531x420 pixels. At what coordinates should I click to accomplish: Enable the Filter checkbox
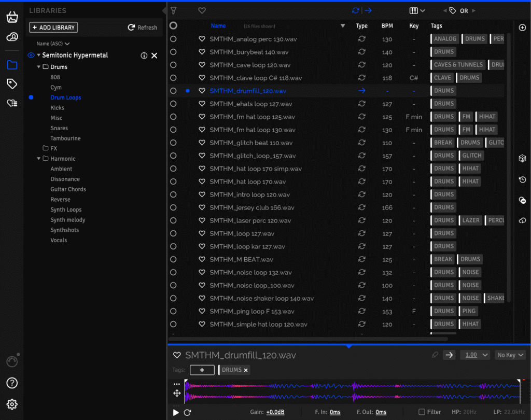422,412
